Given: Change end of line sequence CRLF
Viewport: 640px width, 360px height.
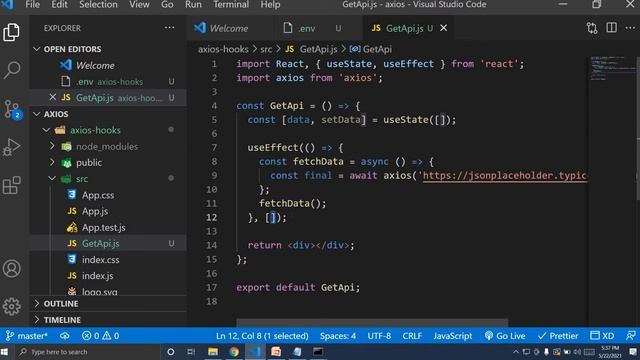Looking at the screenshot, I should point(412,336).
